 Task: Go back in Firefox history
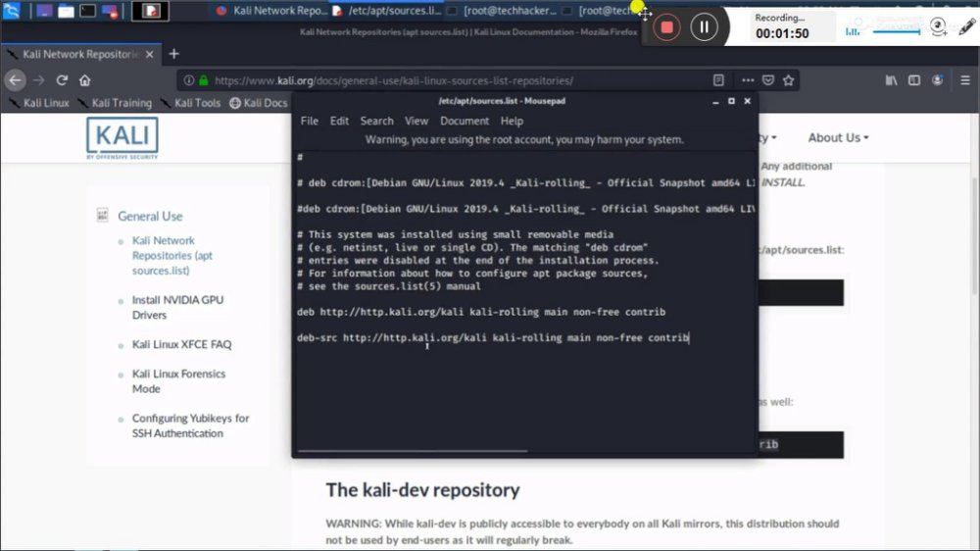click(x=15, y=80)
